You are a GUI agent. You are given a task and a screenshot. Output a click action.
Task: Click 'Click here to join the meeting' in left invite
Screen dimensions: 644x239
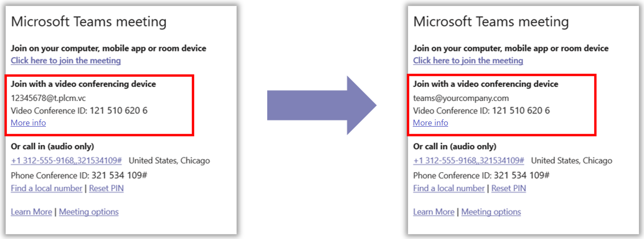click(66, 61)
